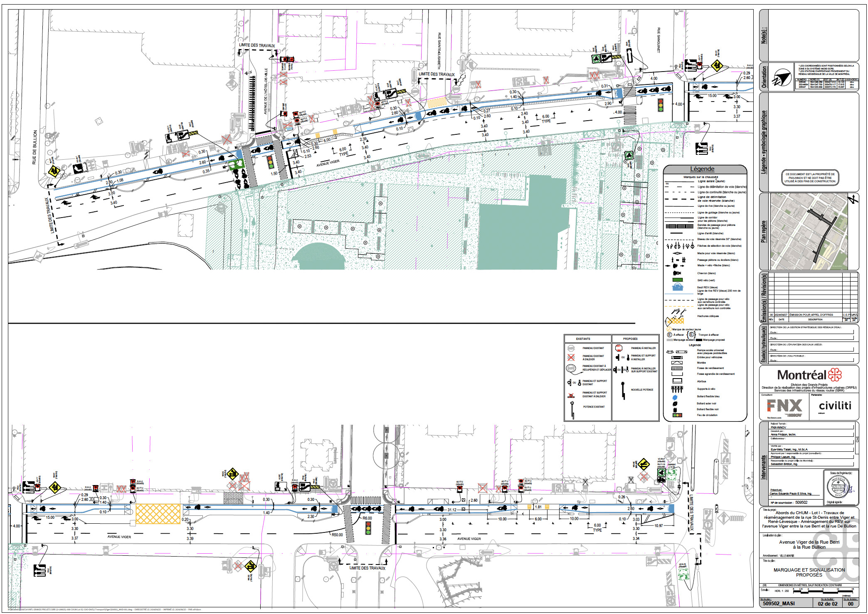Screen dimensions: 868x614
Task: Select the 'Supports à vélo' legend symbol
Action: [x=677, y=389]
